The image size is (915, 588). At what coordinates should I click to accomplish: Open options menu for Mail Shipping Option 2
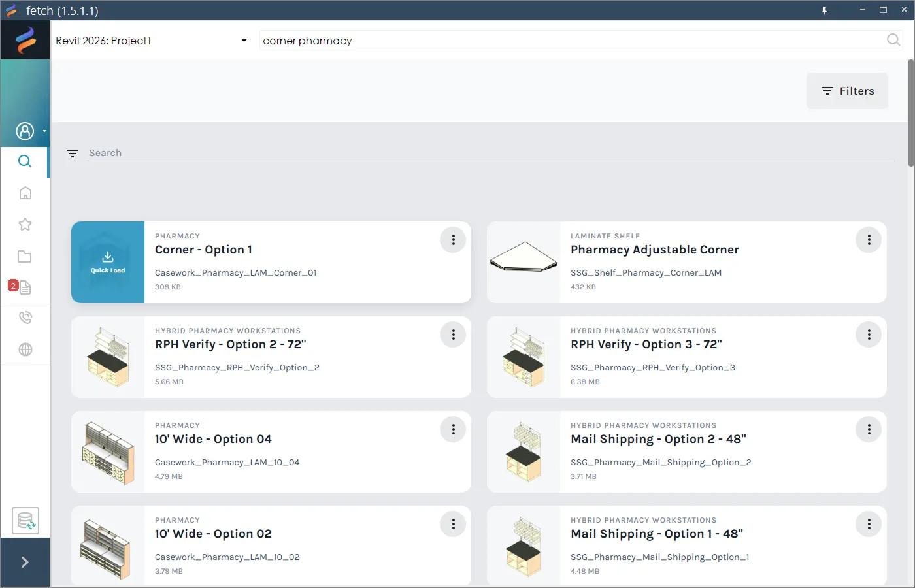[869, 429]
